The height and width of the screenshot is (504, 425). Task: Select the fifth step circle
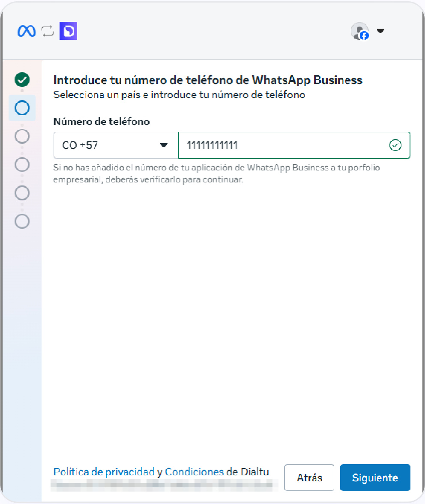(x=22, y=193)
